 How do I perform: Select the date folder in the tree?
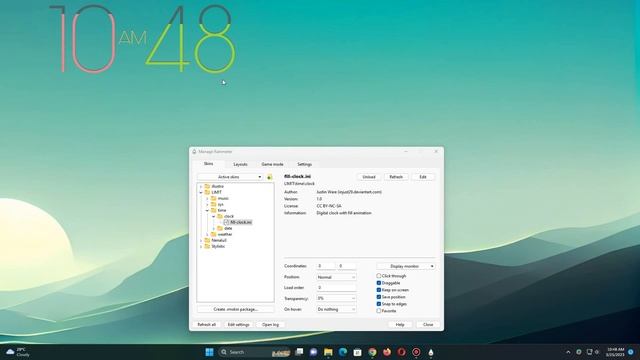(224, 228)
